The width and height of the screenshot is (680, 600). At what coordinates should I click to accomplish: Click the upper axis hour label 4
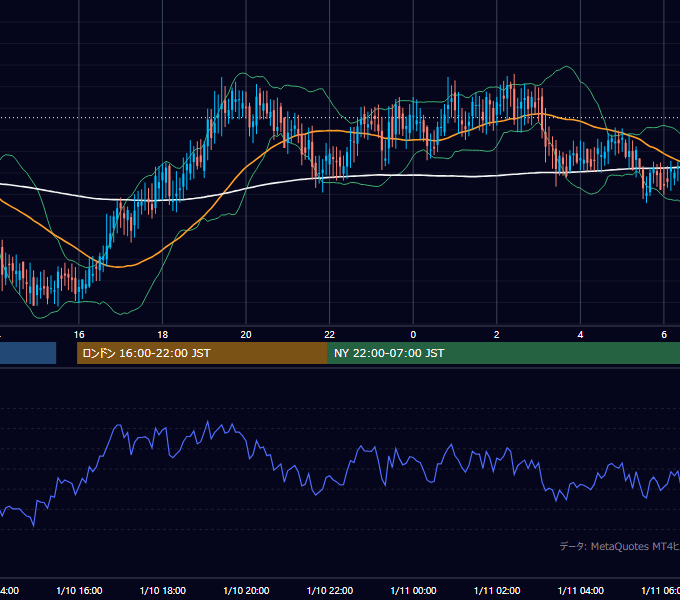click(x=580, y=335)
